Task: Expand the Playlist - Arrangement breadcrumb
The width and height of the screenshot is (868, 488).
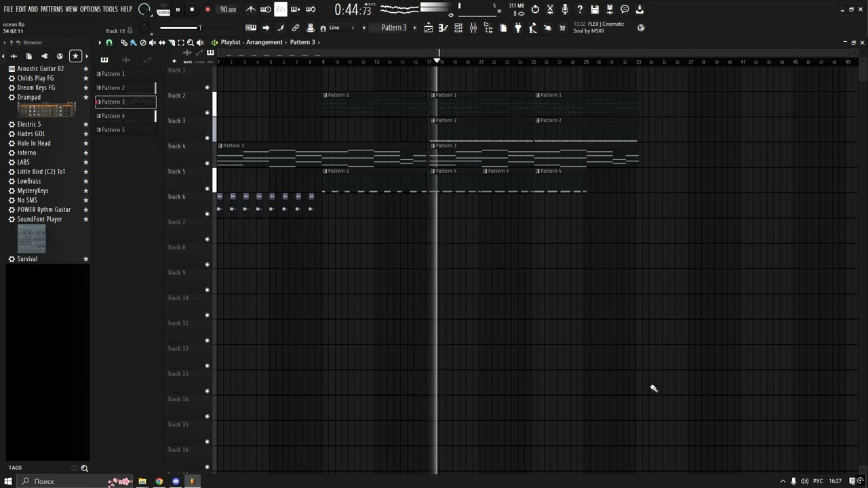Action: [x=252, y=42]
